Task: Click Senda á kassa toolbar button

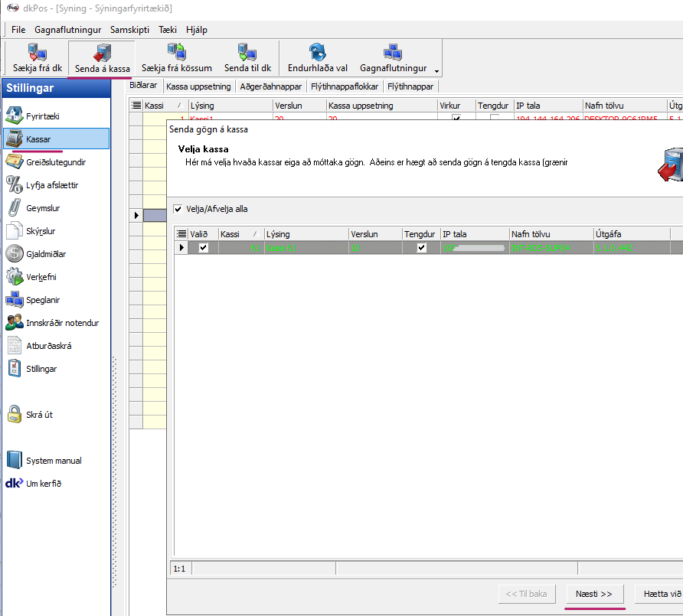Action: coord(101,54)
